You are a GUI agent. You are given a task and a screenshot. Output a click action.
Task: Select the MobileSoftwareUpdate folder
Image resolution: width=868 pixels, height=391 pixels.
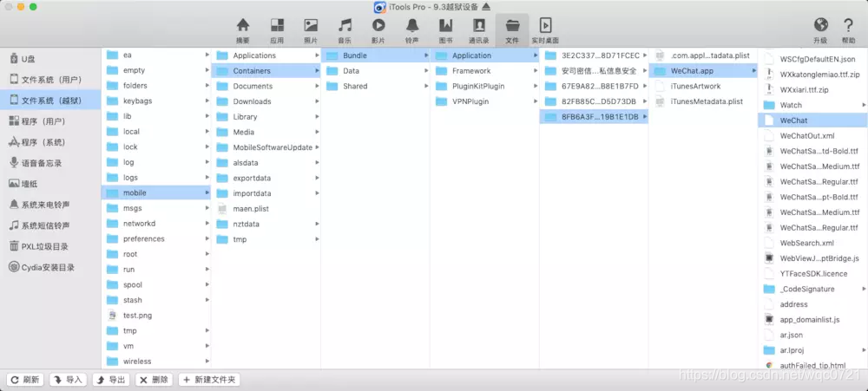266,147
